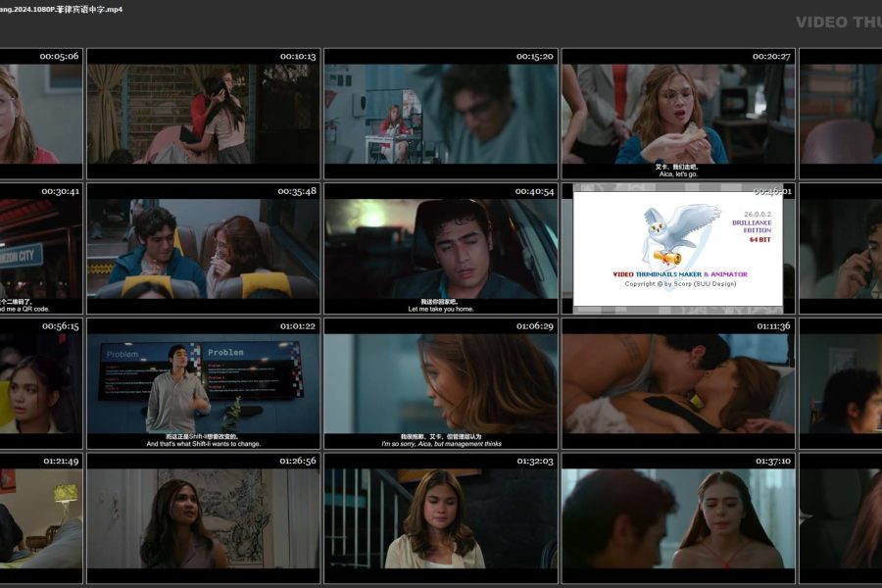Select the thumbnail at 00:15:20
Screen dimensions: 882x588
tap(440, 113)
